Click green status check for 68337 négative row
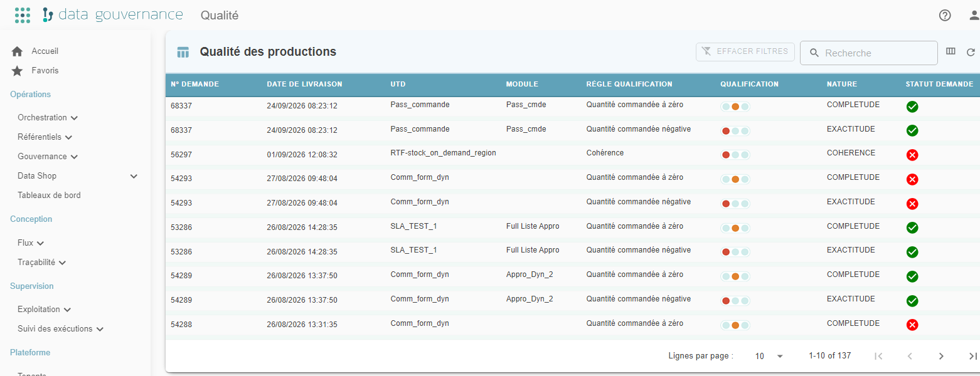 click(912, 130)
